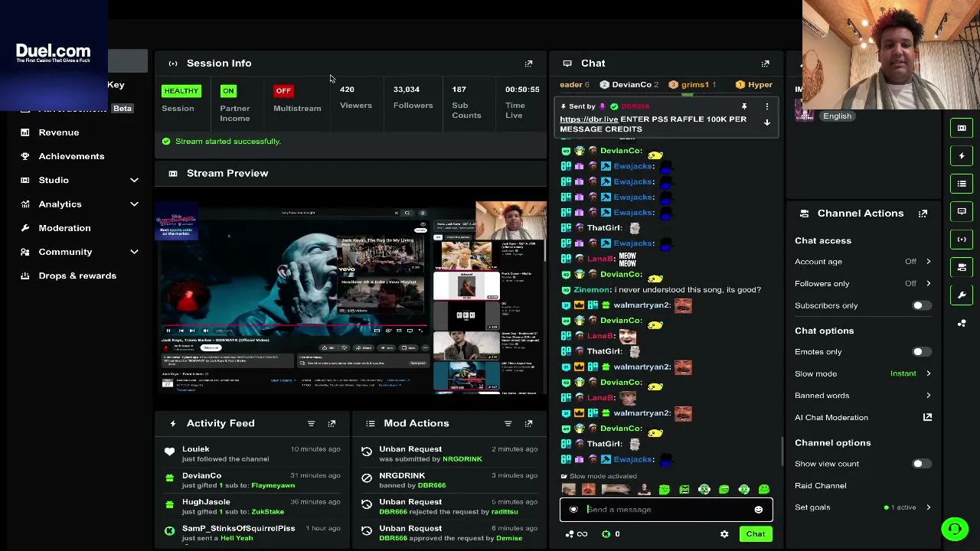Screen dimensions: 980x551
Task: Click the HEALTHY session status badge
Action: [181, 91]
